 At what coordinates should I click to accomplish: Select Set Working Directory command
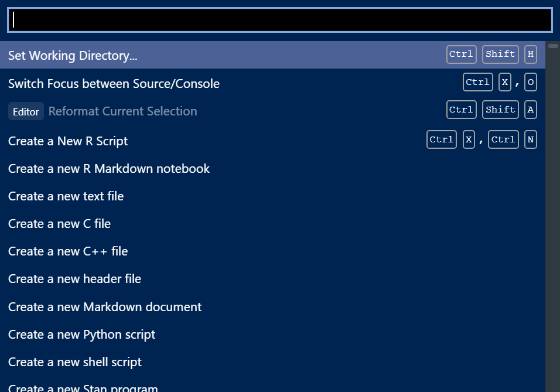pos(272,54)
